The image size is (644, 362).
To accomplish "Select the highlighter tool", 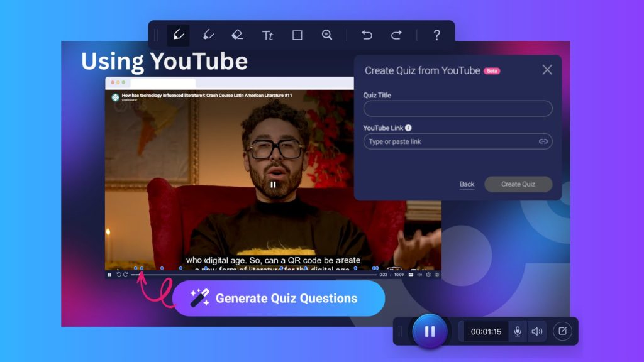I will pos(208,35).
